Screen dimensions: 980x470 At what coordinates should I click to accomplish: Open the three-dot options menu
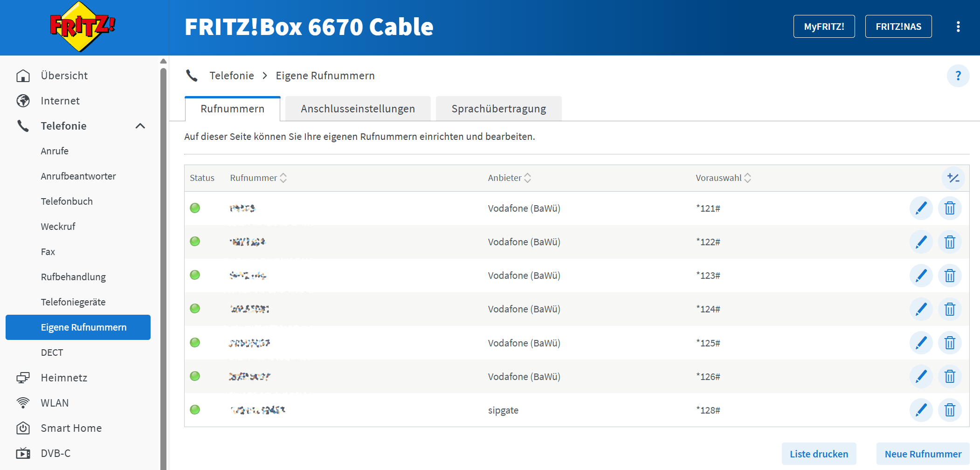click(x=958, y=27)
